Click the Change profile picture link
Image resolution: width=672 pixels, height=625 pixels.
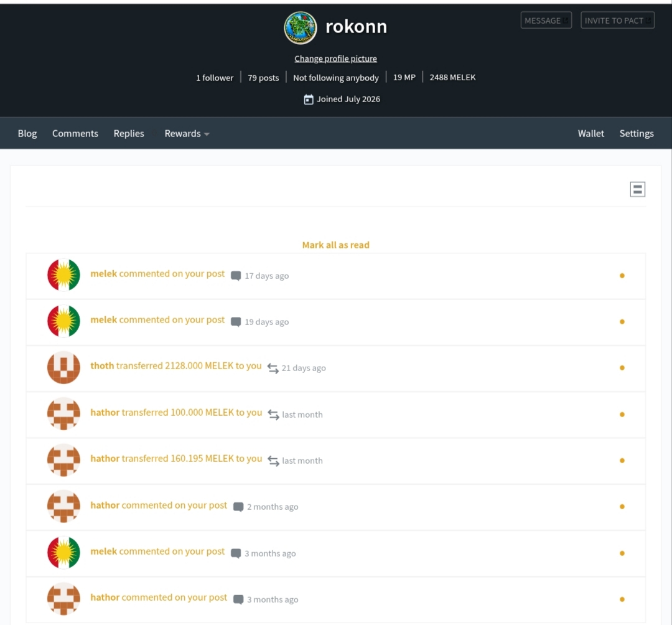tap(335, 59)
